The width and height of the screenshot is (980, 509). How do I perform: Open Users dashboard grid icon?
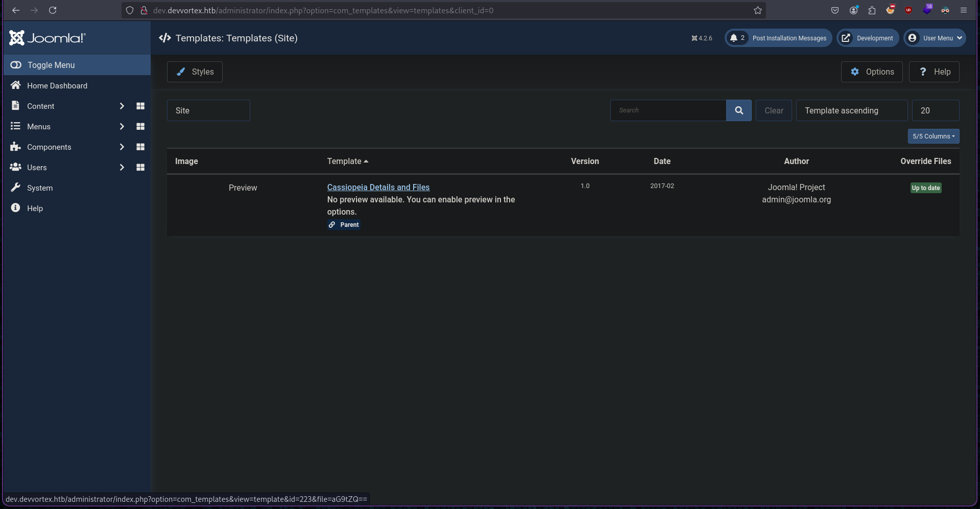pyautogui.click(x=140, y=167)
